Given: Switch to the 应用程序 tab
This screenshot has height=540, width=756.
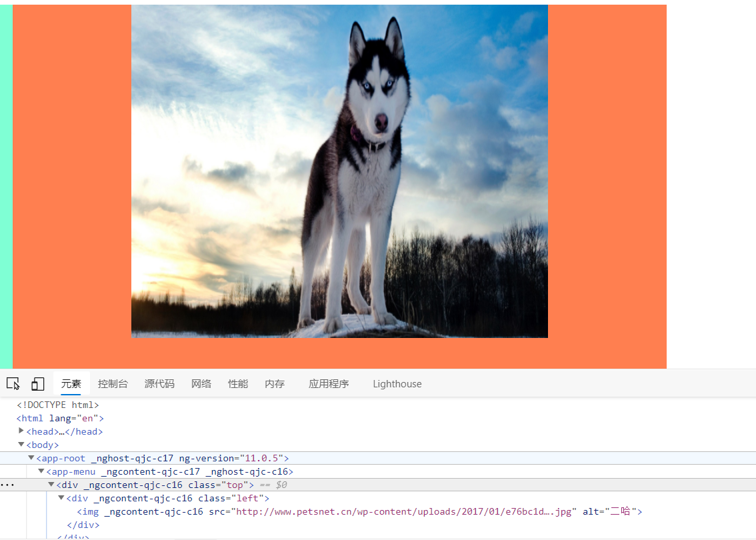Looking at the screenshot, I should (329, 384).
